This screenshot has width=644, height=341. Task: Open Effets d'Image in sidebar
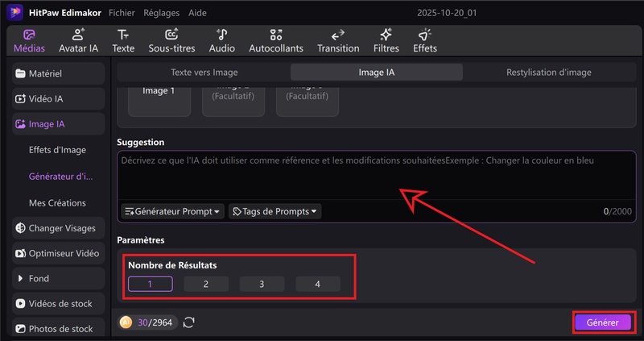click(x=57, y=150)
